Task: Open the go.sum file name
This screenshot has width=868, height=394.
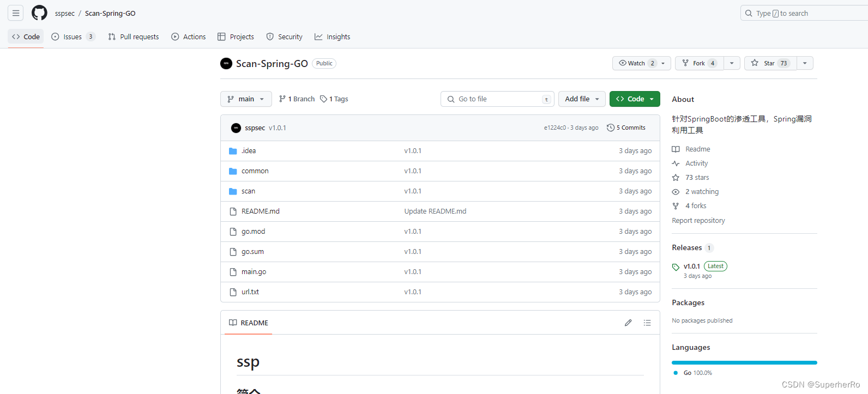Action: (252, 252)
